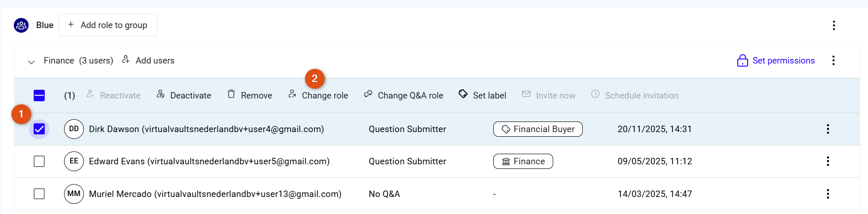Click the Schedule invitation clock icon
Image resolution: width=868 pixels, height=214 pixels.
(x=595, y=94)
